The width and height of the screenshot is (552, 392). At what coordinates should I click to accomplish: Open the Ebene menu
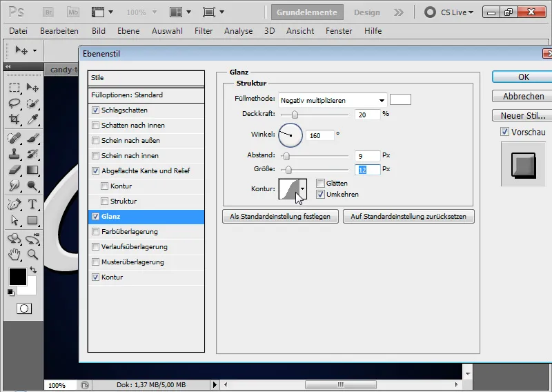coord(128,31)
